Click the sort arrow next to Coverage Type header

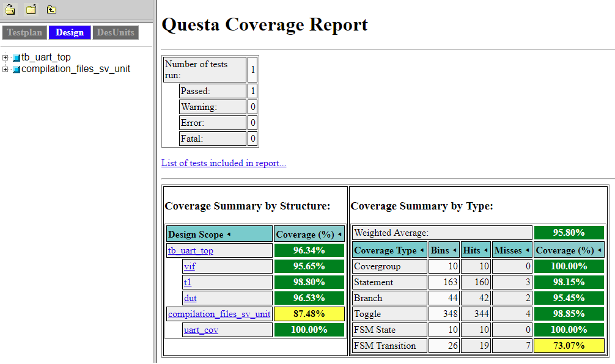[422, 250]
